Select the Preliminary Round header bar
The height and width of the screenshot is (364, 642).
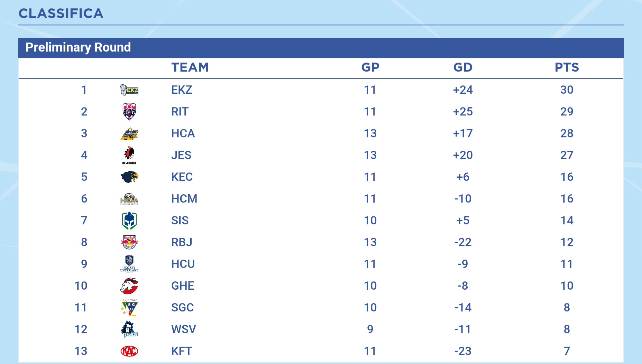[321, 48]
